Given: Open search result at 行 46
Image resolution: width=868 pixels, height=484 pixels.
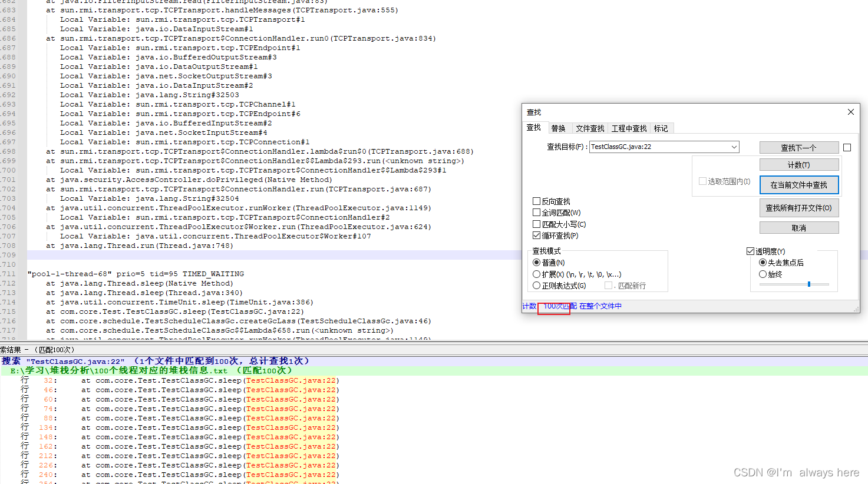Looking at the screenshot, I should point(179,390).
